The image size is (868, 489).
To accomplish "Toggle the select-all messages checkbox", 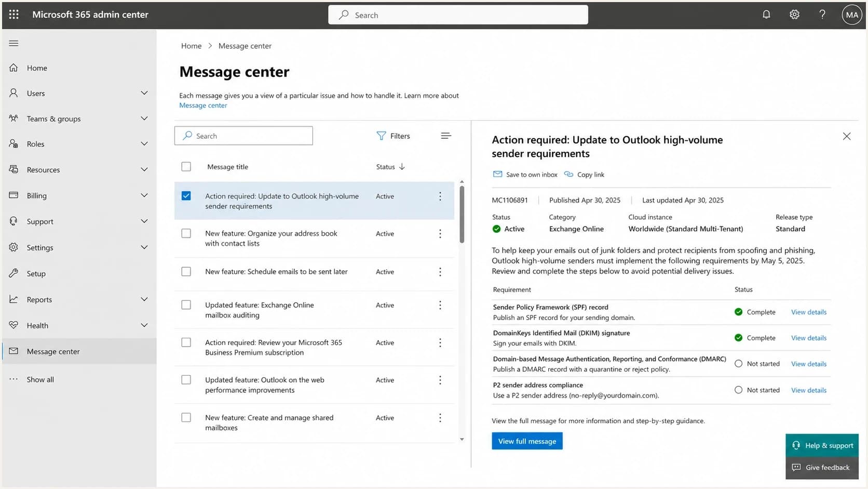I will 186,167.
